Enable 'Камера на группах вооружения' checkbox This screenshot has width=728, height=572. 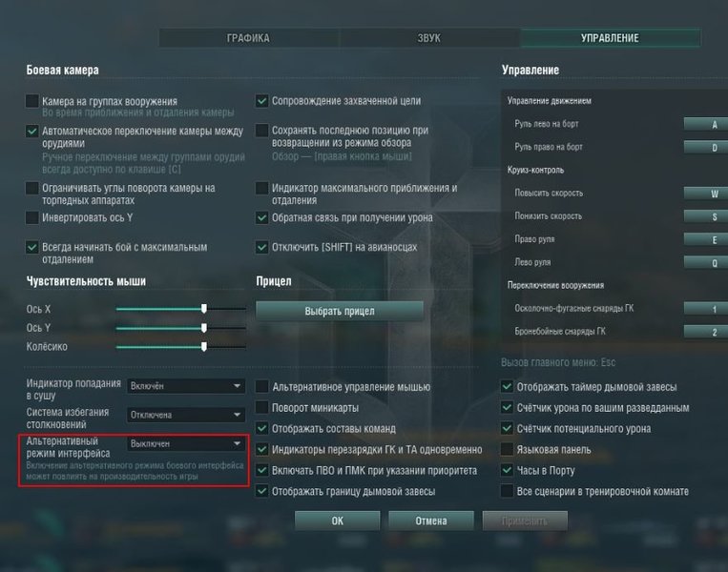coord(32,101)
